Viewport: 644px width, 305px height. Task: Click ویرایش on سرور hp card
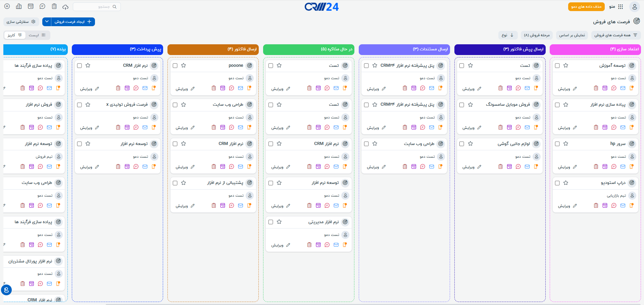[x=567, y=167]
